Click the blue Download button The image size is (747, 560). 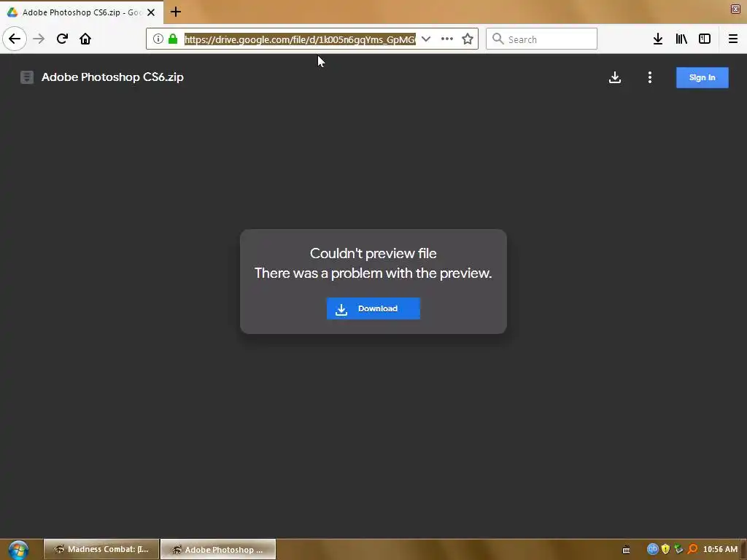coord(373,308)
